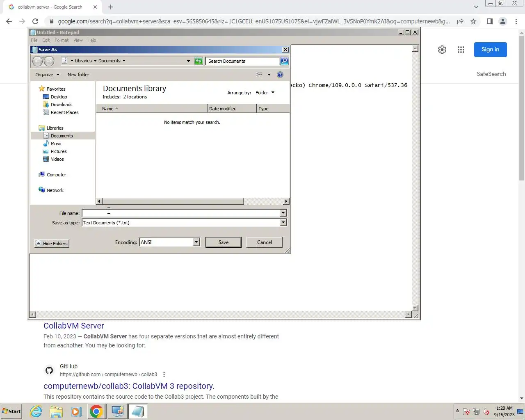
Task: Open Network in navigation pane
Action: tap(55, 190)
